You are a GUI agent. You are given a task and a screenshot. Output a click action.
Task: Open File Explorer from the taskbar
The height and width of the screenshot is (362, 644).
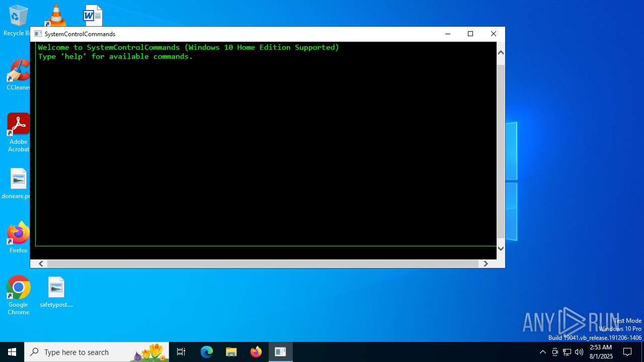click(231, 352)
